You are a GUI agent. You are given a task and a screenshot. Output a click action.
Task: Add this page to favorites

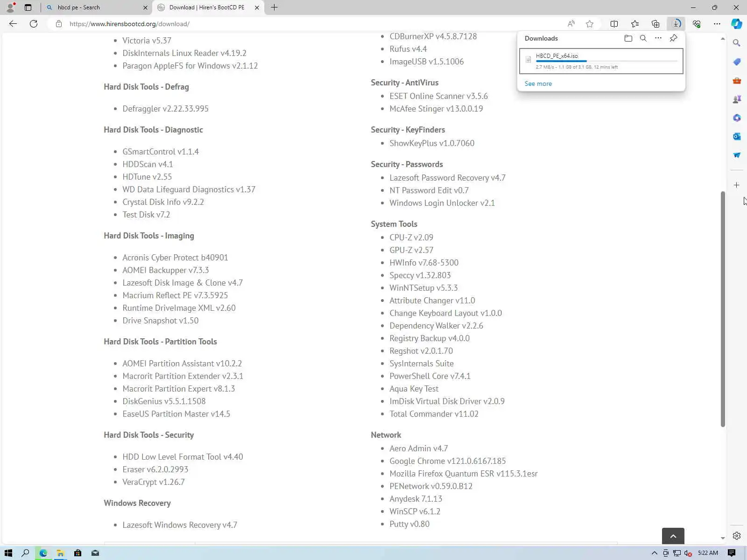590,24
